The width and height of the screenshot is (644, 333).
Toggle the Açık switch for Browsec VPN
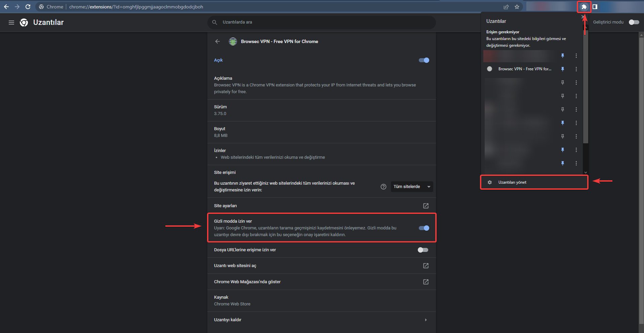pos(424,60)
